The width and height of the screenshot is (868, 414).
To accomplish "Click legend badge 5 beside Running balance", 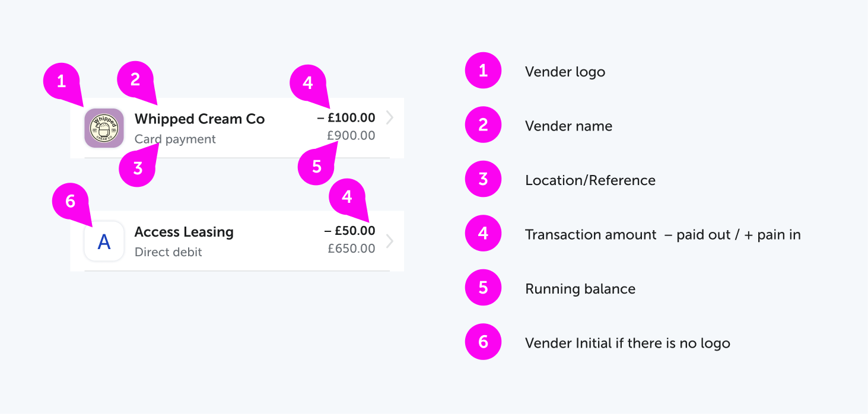I will click(x=483, y=288).
